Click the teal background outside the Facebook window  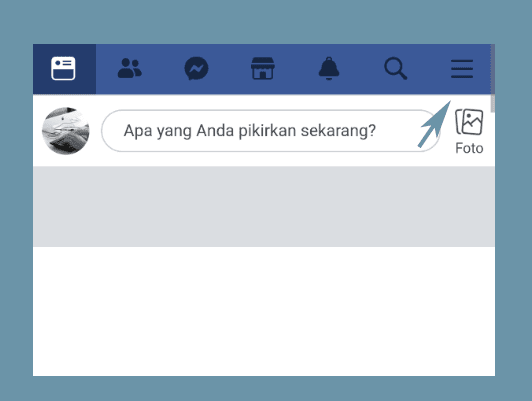[x=266, y=21]
